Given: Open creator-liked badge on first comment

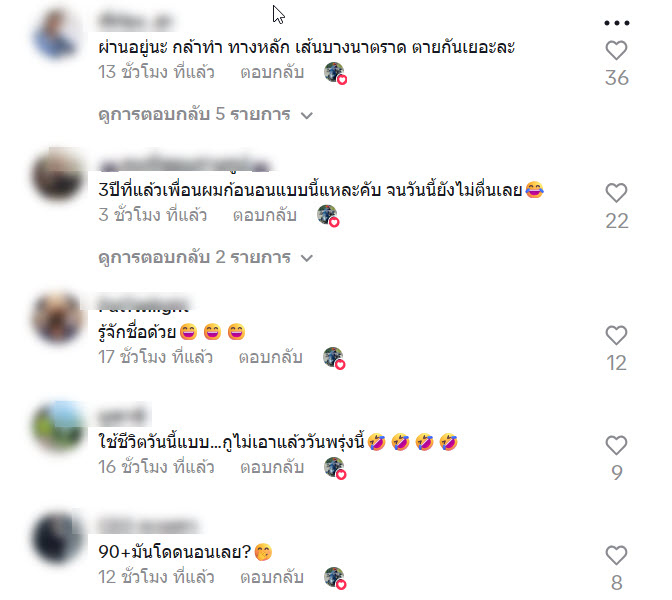Looking at the screenshot, I should tap(336, 73).
